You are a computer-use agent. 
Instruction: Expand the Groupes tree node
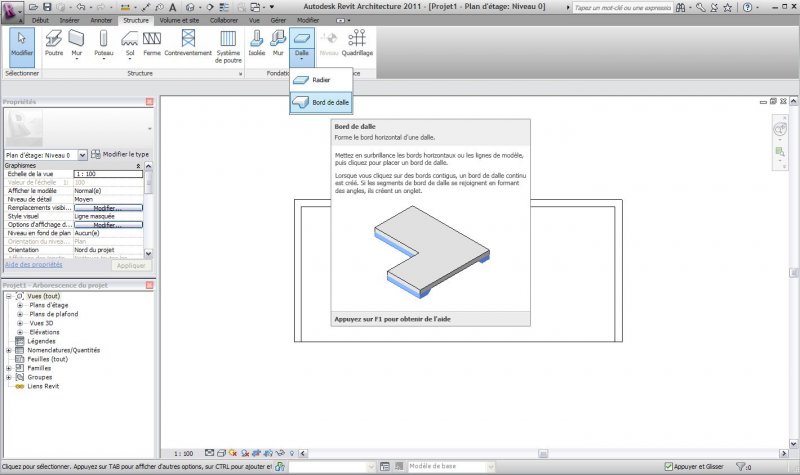point(9,377)
